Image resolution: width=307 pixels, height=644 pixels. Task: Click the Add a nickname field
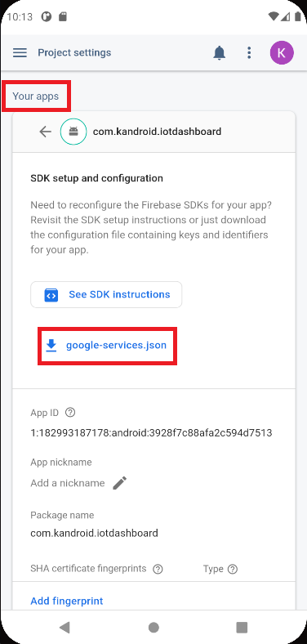(67, 483)
